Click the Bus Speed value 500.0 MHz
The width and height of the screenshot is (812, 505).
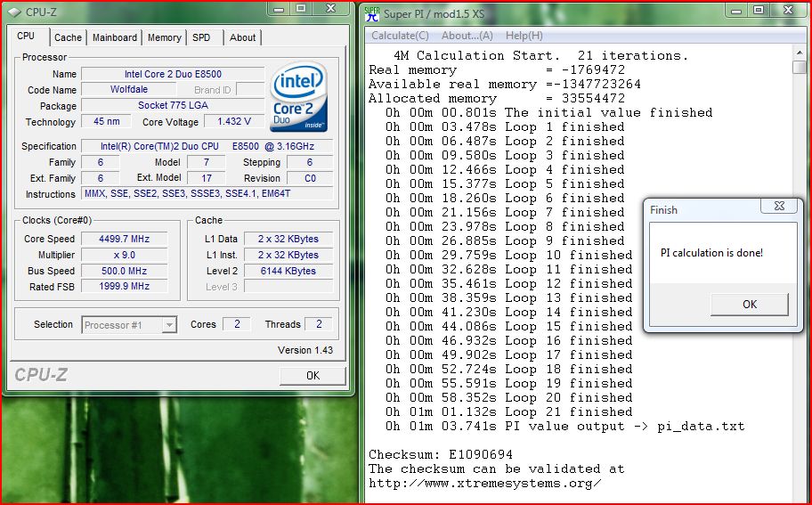coord(125,271)
